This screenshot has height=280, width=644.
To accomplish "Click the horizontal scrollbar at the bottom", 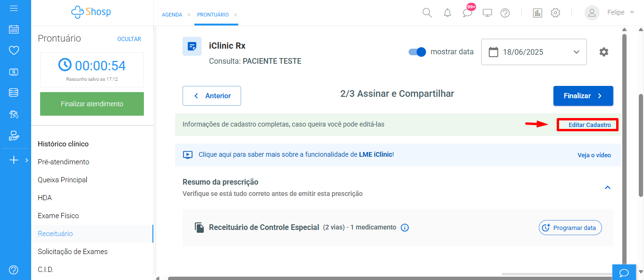I will tap(391, 278).
